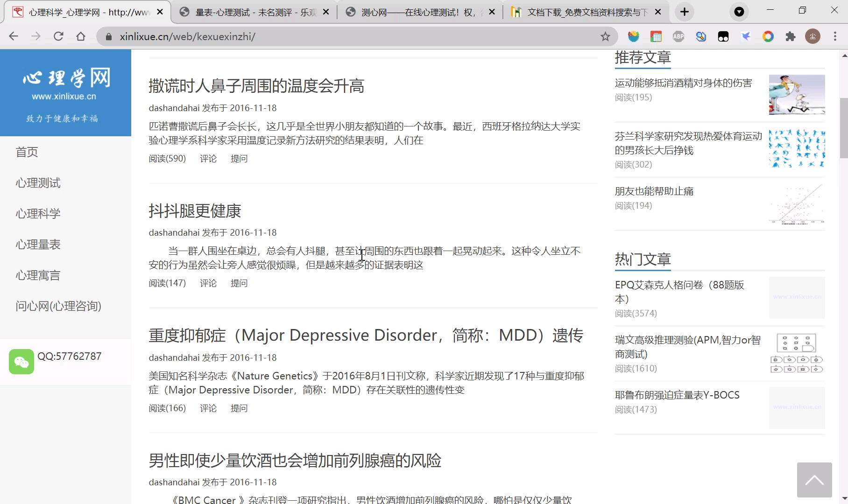Image resolution: width=848 pixels, height=504 pixels.
Task: Open the browser profile avatar
Action: pos(813,36)
